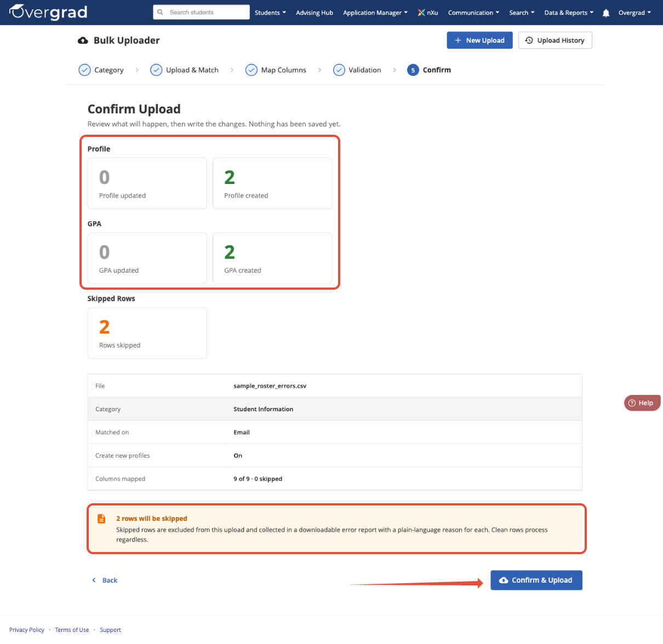Focus the Search students field
663x644 pixels.
point(202,12)
